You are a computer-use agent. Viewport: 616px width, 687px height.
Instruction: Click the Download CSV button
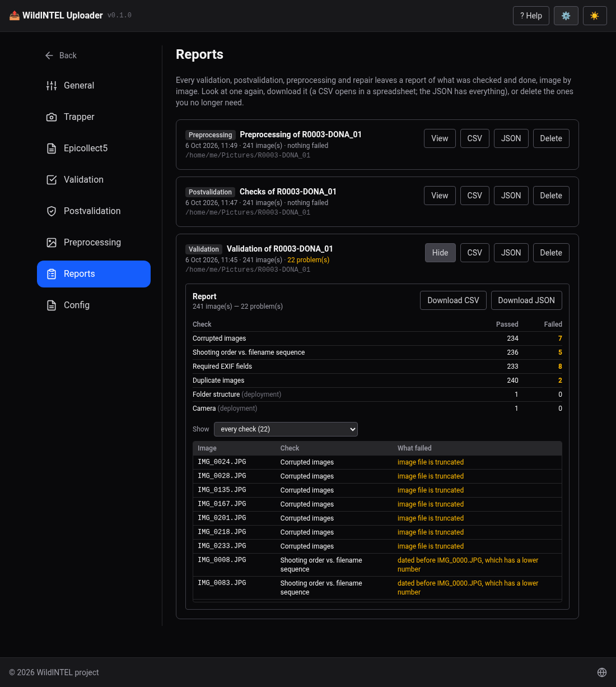click(453, 300)
